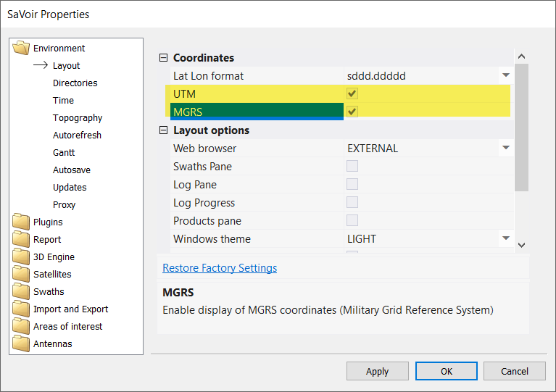Select Directories in the Environment tree
The height and width of the screenshot is (392, 556).
(x=75, y=83)
